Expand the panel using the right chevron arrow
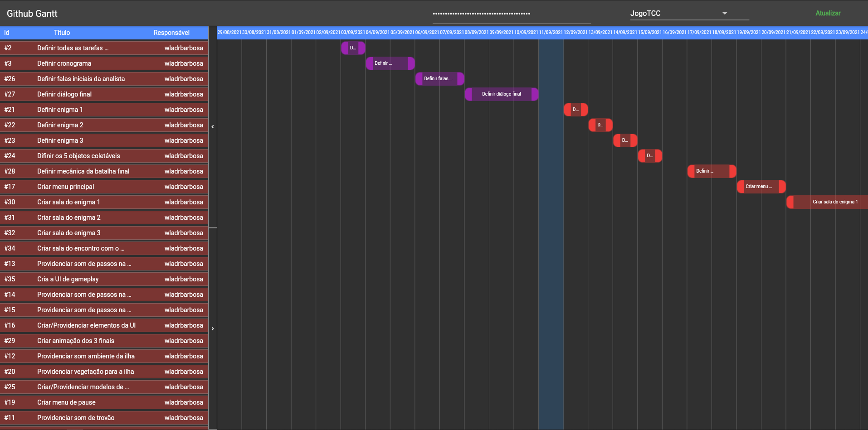 212,328
